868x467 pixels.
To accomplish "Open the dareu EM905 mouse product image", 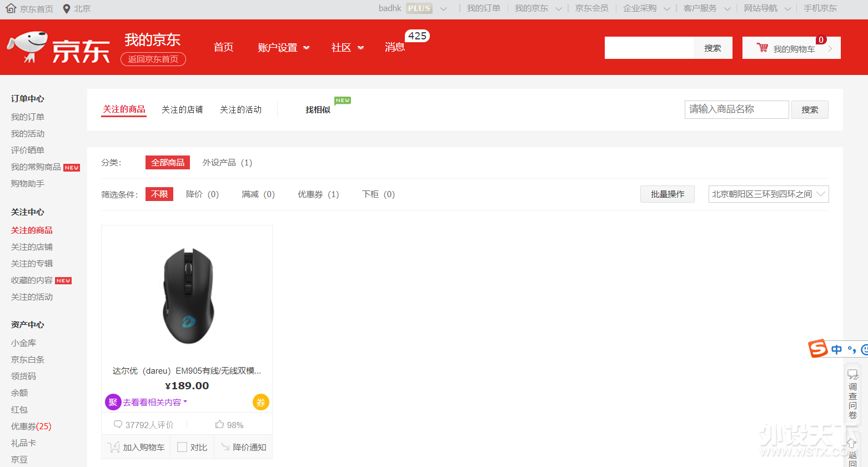I will tap(187, 295).
